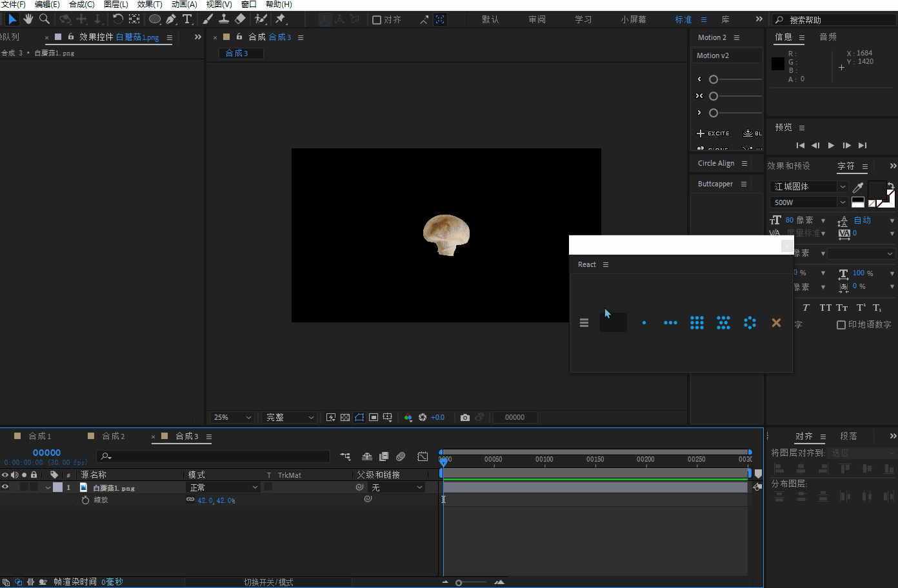This screenshot has width=898, height=588.
Task: Click the EXCITE button in Motion panel
Action: coord(713,133)
